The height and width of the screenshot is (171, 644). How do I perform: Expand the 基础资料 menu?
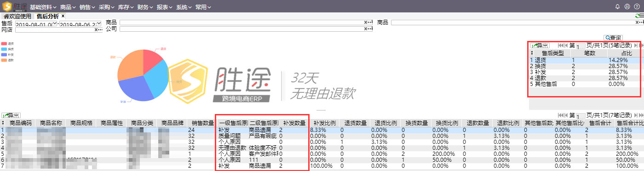pos(43,7)
